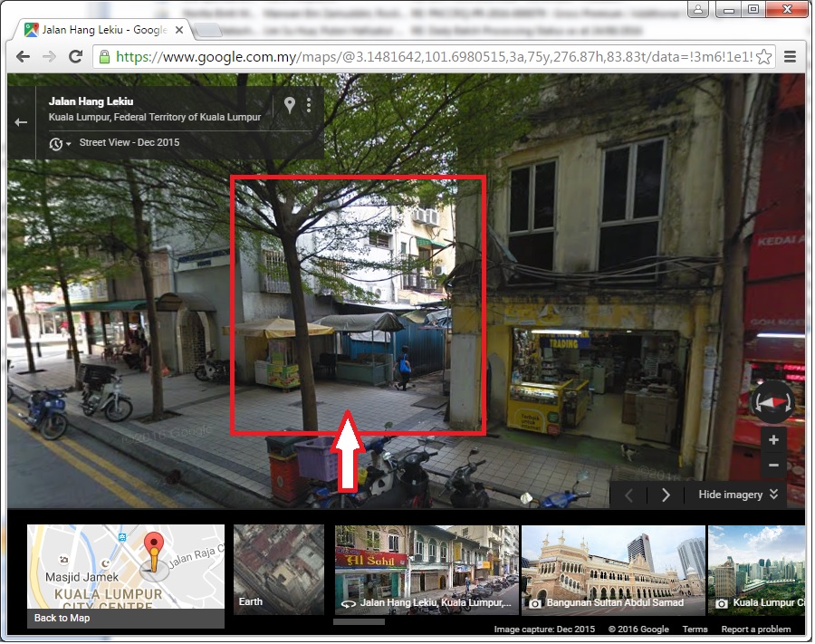Open the Report a problem link

click(756, 630)
